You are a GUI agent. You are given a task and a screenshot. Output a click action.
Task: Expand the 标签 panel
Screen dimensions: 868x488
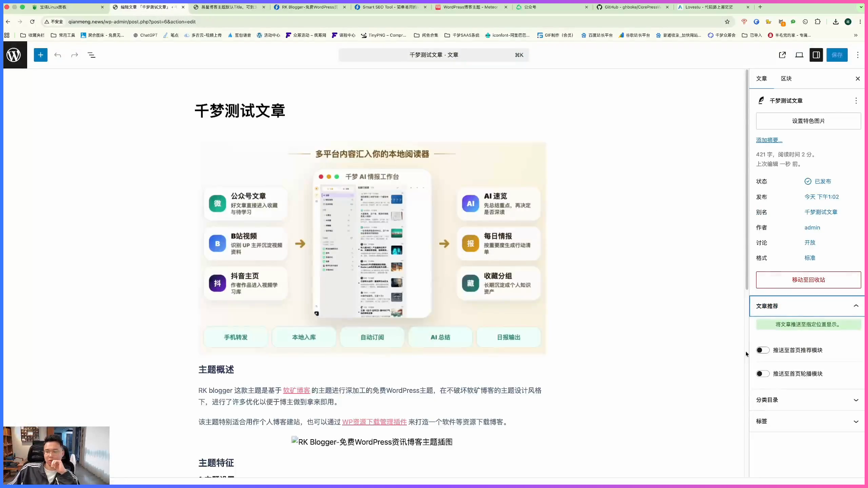pos(807,421)
